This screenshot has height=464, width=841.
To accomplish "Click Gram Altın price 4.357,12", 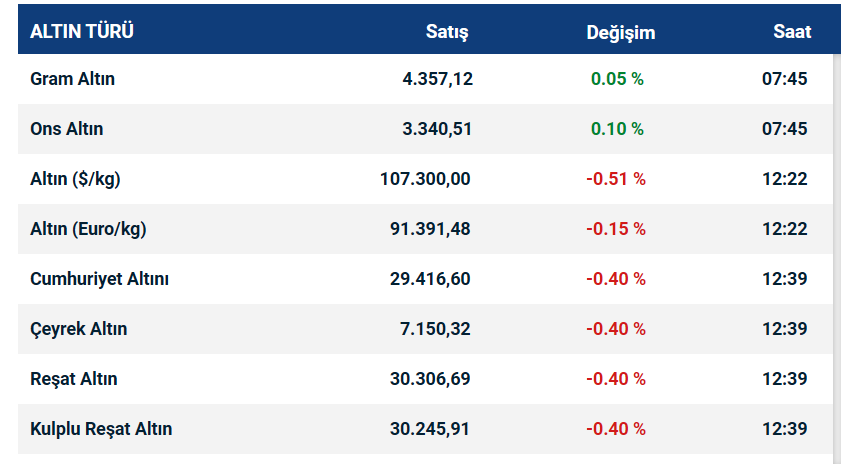I will 437,79.
